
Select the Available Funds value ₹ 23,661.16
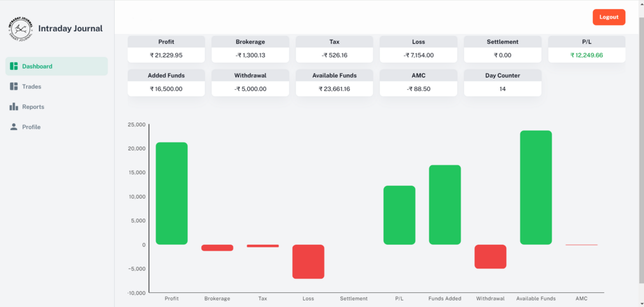(334, 89)
